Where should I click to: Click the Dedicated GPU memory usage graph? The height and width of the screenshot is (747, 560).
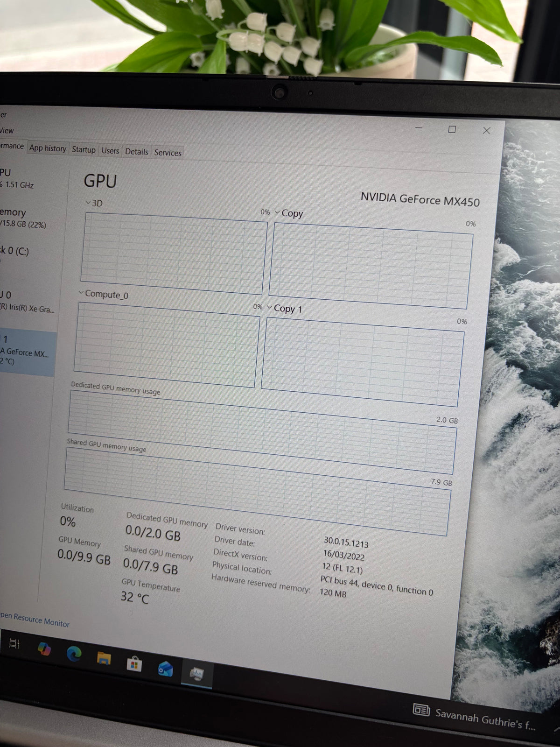262,432
